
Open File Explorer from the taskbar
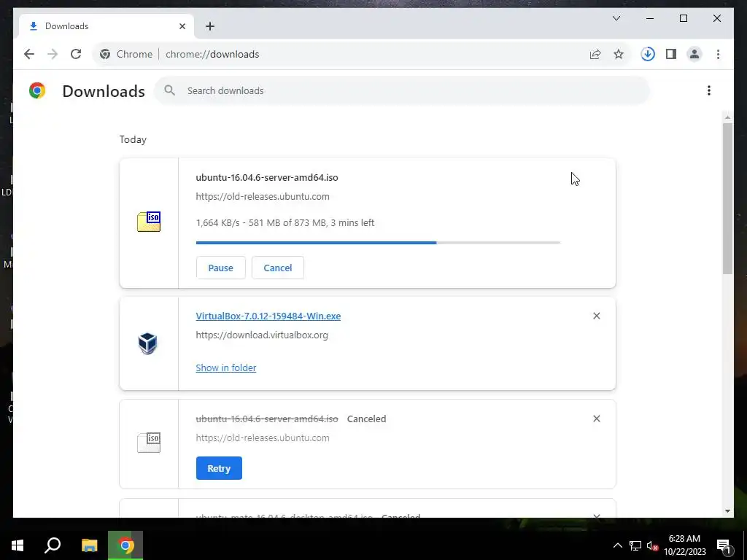point(89,545)
